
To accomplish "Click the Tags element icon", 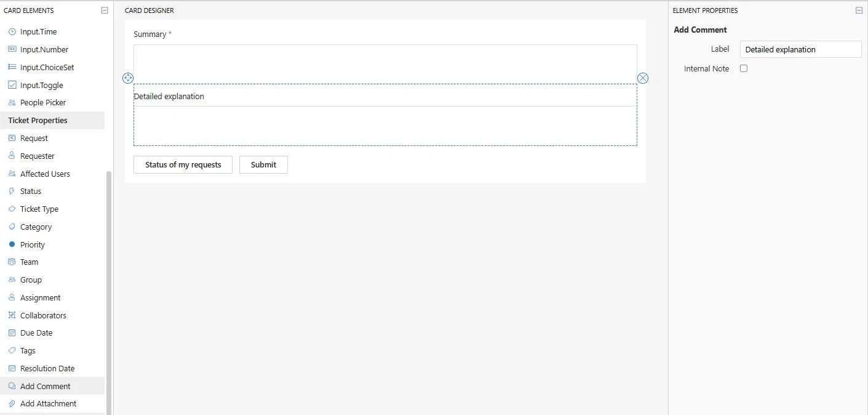I will [12, 350].
